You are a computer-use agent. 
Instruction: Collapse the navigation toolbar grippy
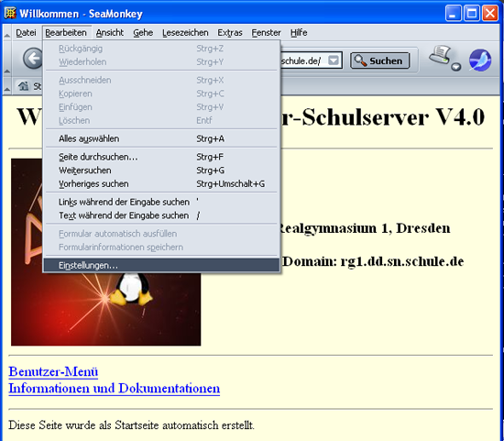7,59
